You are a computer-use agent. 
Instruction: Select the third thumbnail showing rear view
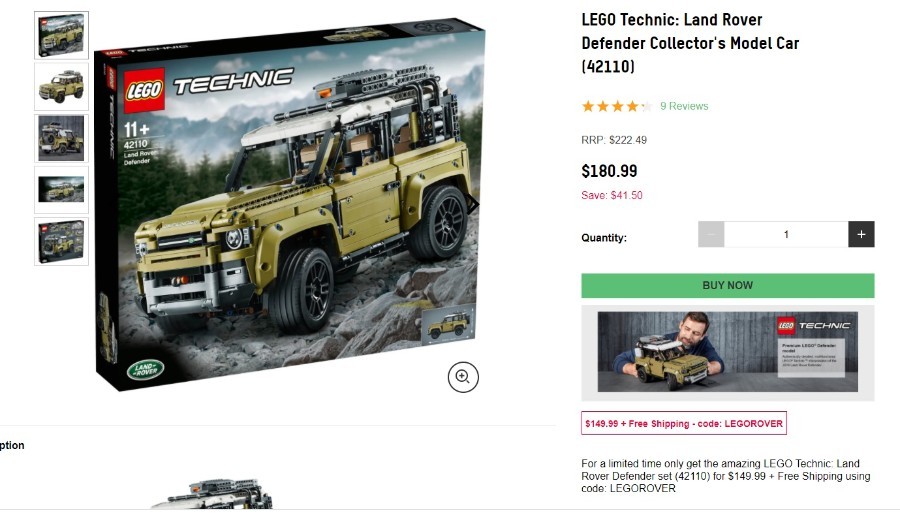pyautogui.click(x=61, y=138)
